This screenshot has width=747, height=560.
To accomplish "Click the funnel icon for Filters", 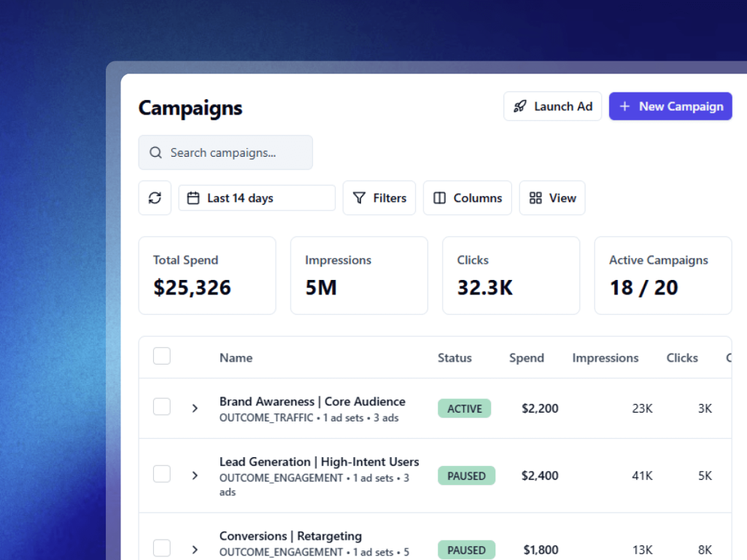I will point(359,198).
